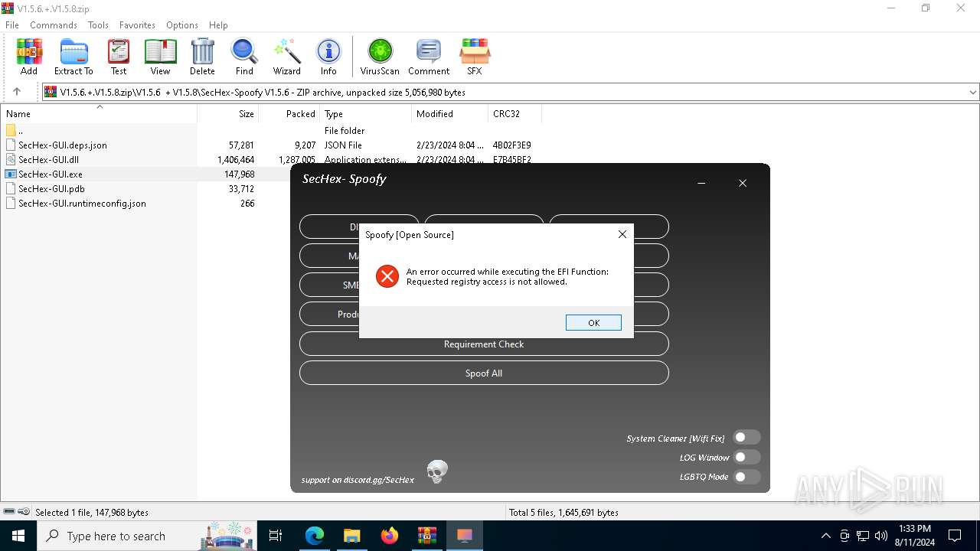Viewport: 980px width, 551px height.
Task: Show archive Info icon
Action: coord(328,57)
